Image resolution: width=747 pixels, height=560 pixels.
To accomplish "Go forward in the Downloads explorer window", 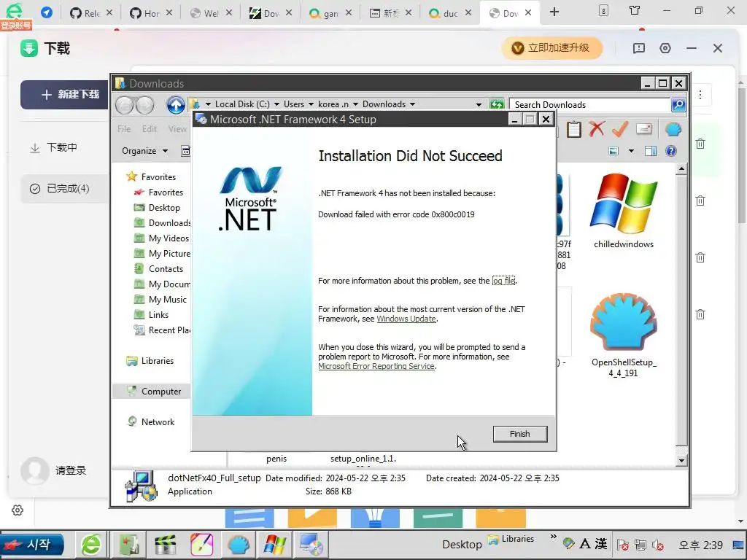I will click(x=145, y=105).
